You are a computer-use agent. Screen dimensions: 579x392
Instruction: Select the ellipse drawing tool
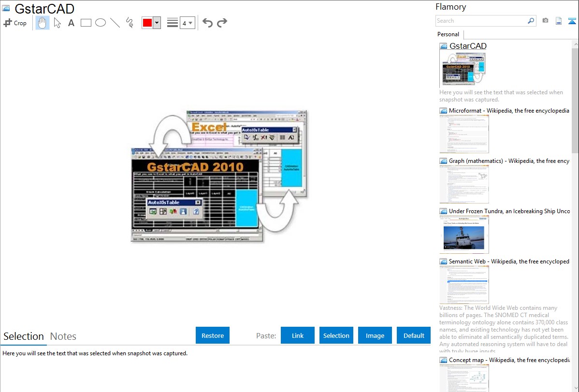[x=101, y=23]
